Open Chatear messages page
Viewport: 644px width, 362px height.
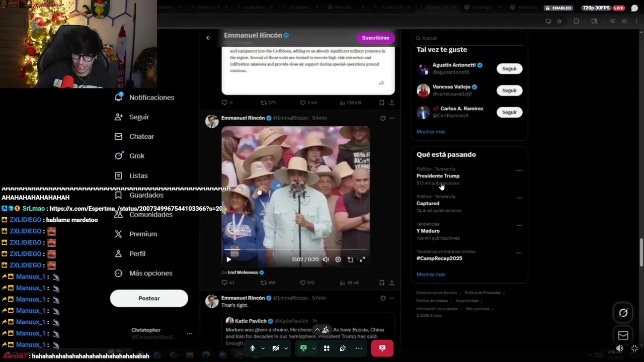point(134,136)
